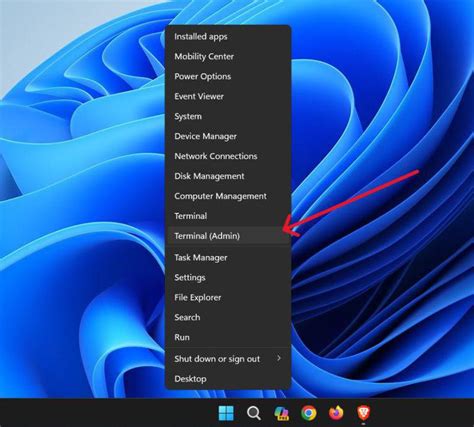Launch Event Viewer
Image resolution: width=474 pixels, height=427 pixels.
pyautogui.click(x=228, y=97)
